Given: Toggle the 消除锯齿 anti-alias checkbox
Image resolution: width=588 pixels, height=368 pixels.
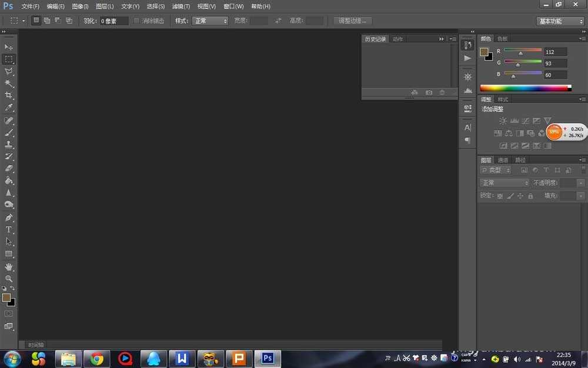Looking at the screenshot, I should pyautogui.click(x=137, y=21).
